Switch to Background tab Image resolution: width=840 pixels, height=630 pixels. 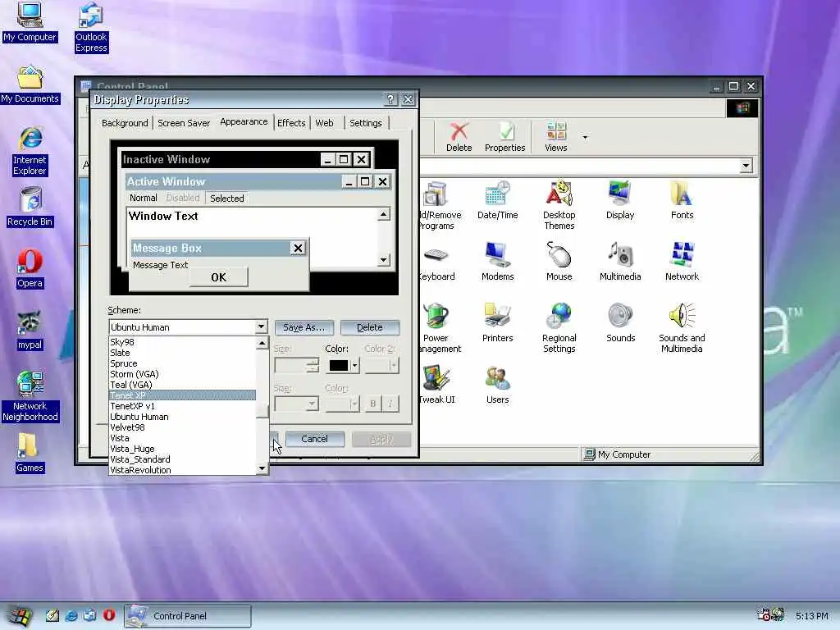125,123
